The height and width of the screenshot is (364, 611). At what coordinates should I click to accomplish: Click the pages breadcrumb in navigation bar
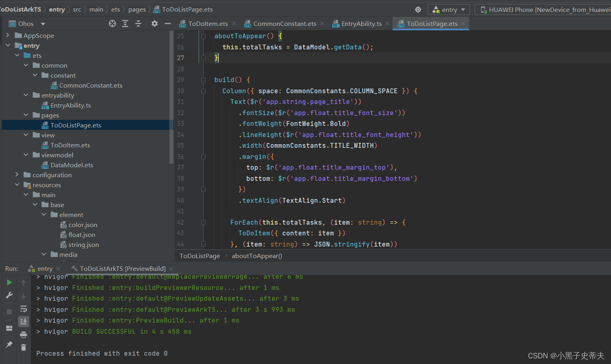137,10
